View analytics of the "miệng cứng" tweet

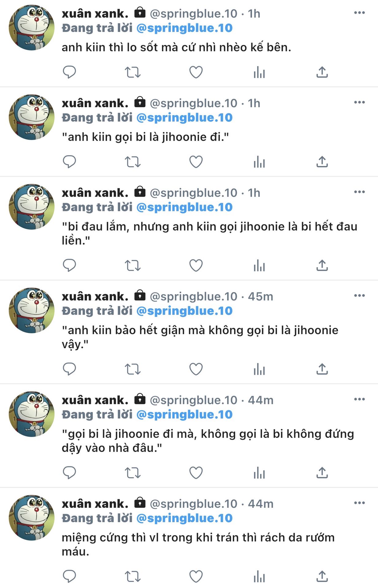tap(259, 576)
